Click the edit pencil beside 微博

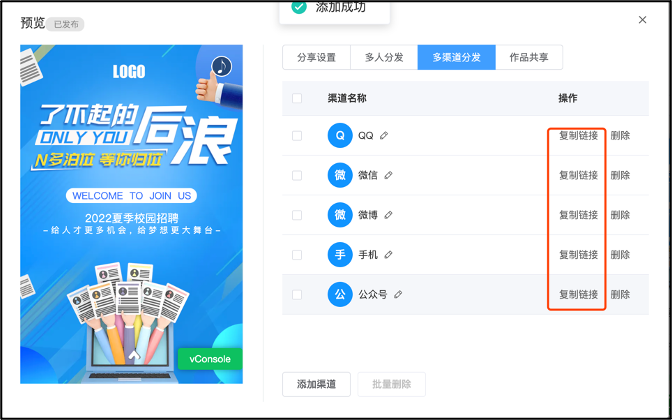[x=388, y=215]
